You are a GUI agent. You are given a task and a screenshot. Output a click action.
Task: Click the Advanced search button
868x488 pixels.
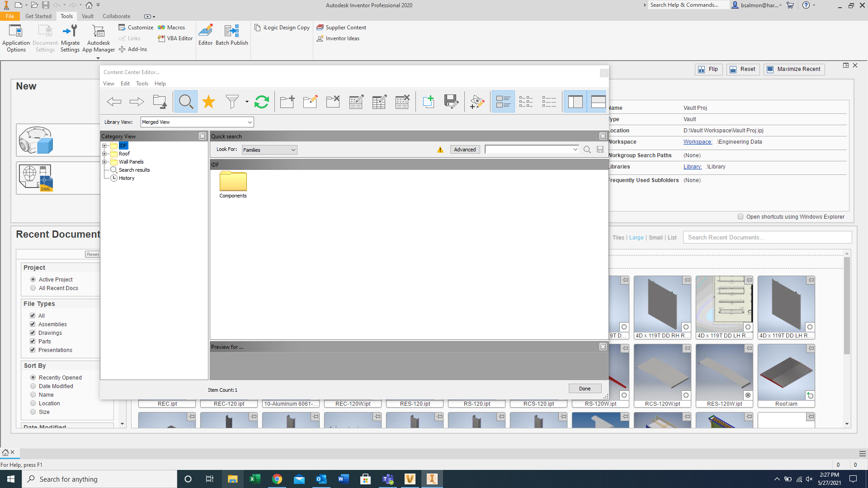click(464, 149)
